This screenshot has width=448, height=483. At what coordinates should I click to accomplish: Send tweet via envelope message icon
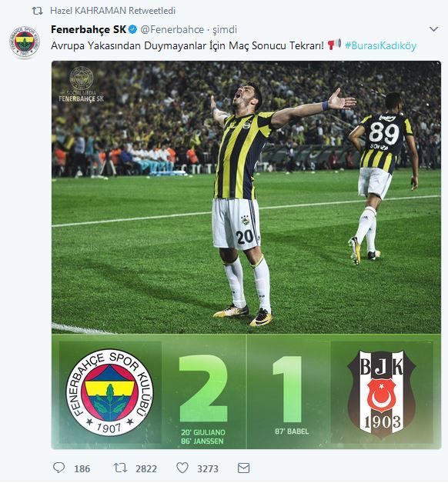[x=243, y=468]
